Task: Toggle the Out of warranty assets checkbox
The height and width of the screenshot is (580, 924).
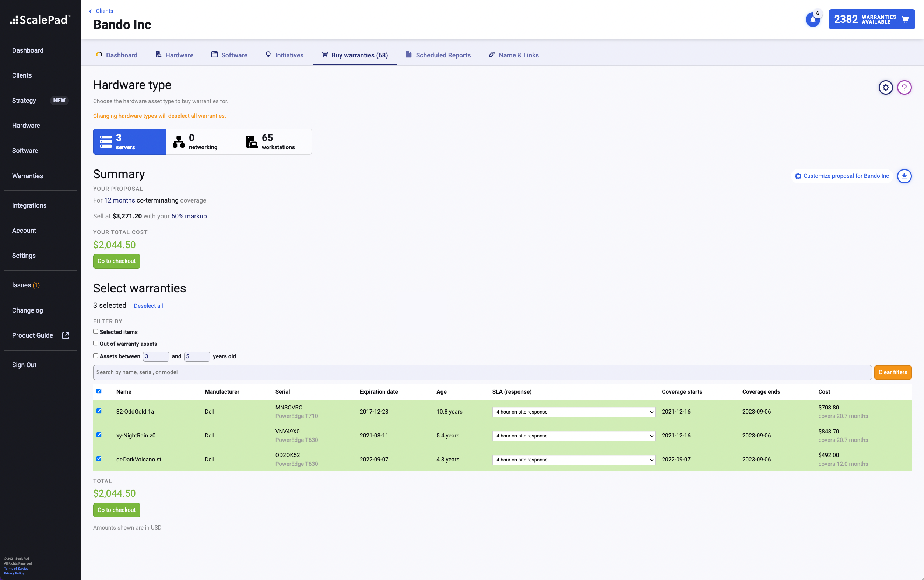Action: [x=95, y=343]
